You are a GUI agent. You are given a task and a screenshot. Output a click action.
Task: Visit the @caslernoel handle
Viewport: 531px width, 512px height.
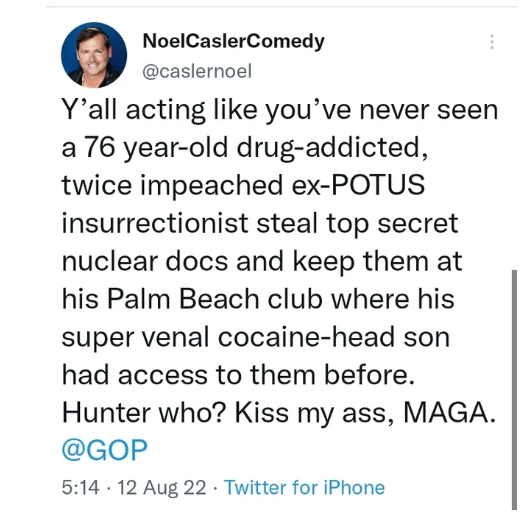click(197, 71)
